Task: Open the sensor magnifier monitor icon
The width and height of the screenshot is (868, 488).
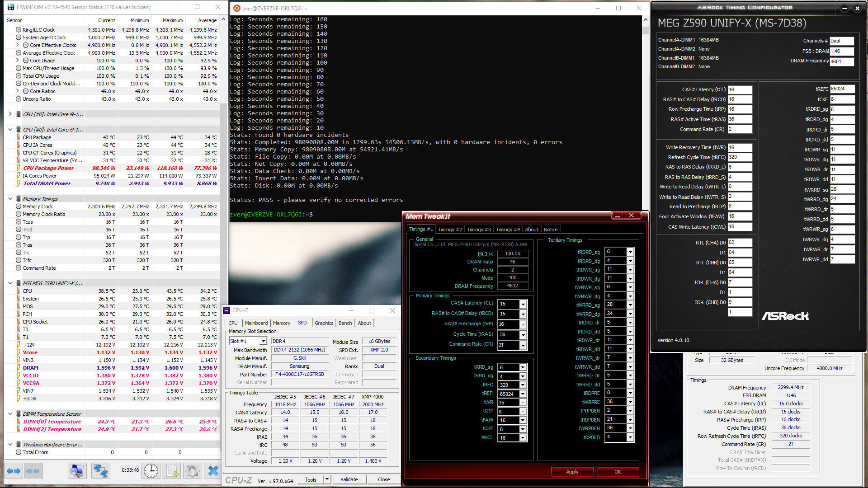Action: tap(77, 471)
